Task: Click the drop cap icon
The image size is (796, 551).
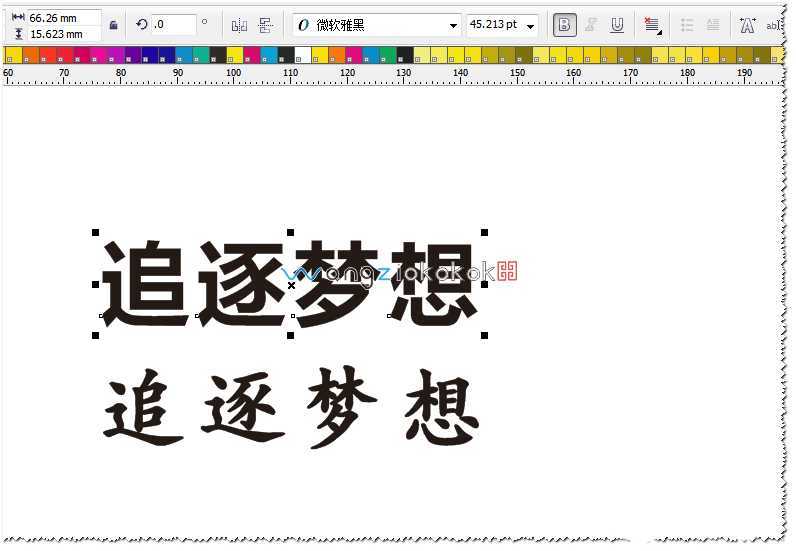Action: click(713, 25)
